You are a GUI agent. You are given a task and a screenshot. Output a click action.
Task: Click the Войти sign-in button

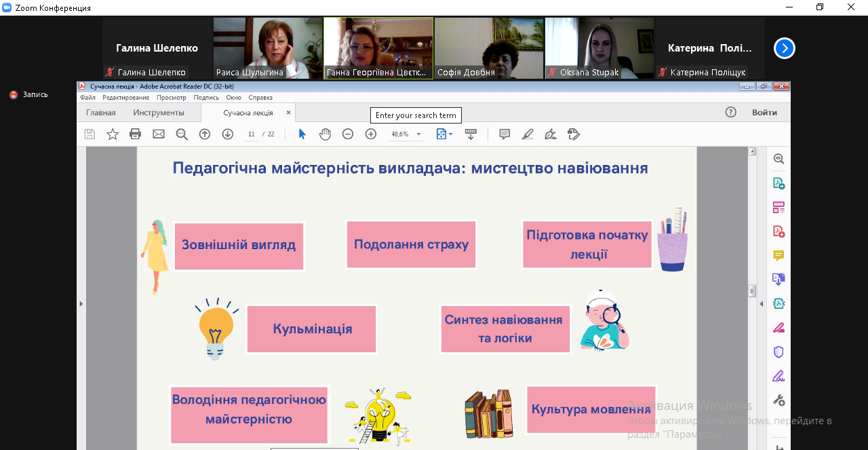764,113
